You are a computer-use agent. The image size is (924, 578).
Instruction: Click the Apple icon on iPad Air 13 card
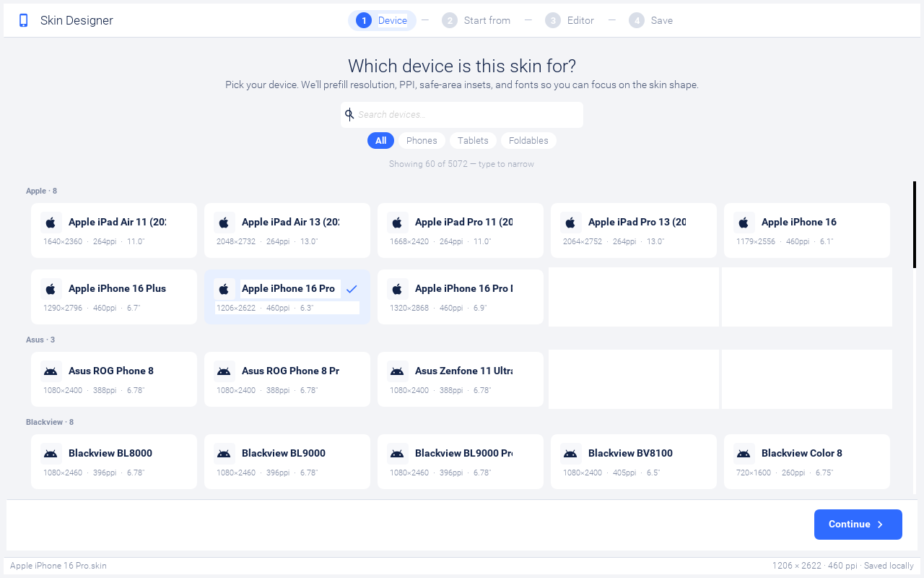click(224, 223)
